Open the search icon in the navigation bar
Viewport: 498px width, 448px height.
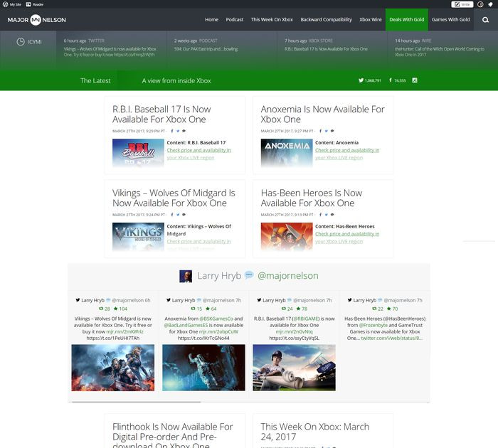pyautogui.click(x=485, y=20)
